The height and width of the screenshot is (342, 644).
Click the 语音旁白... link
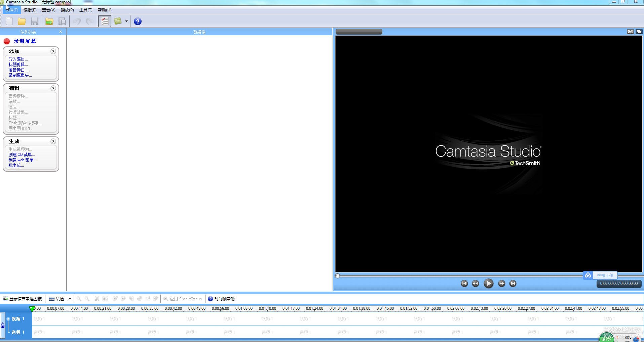(18, 70)
